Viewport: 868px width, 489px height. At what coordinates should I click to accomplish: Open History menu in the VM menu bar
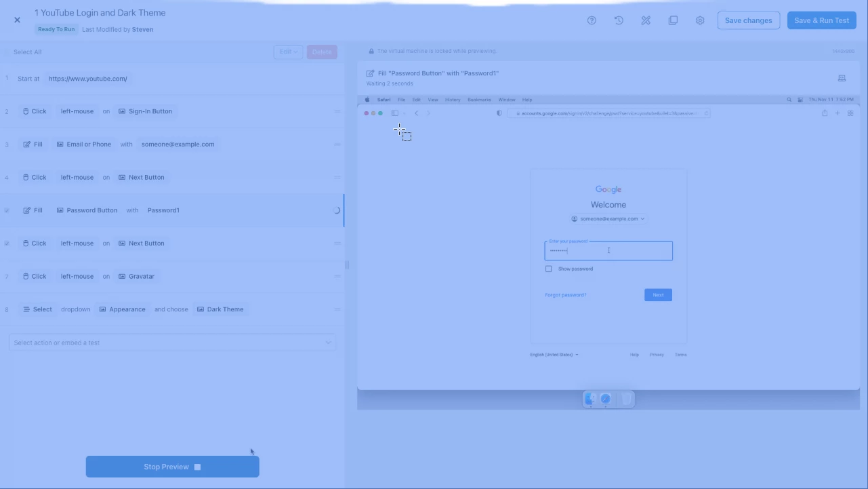click(x=453, y=100)
